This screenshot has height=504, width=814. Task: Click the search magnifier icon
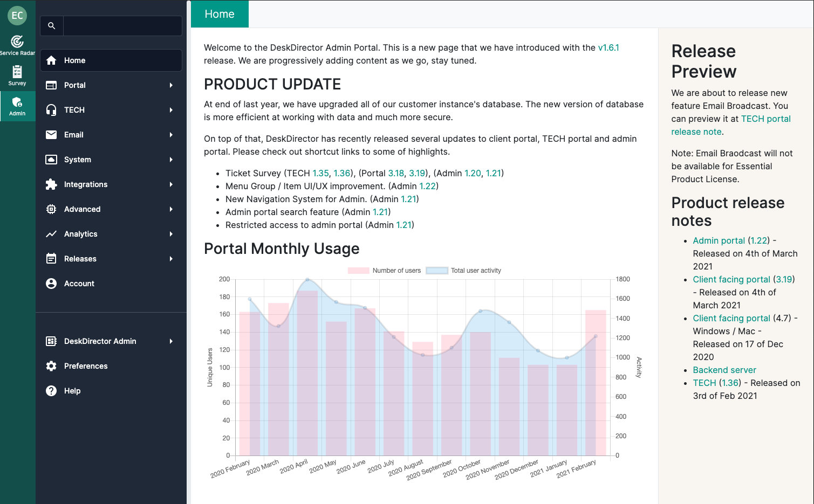(52, 26)
